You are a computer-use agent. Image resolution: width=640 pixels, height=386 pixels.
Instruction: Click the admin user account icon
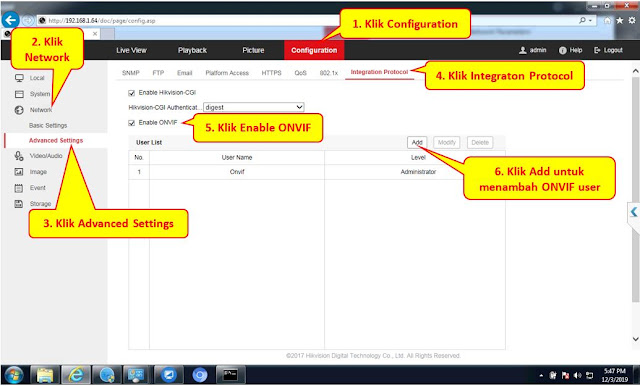point(522,50)
